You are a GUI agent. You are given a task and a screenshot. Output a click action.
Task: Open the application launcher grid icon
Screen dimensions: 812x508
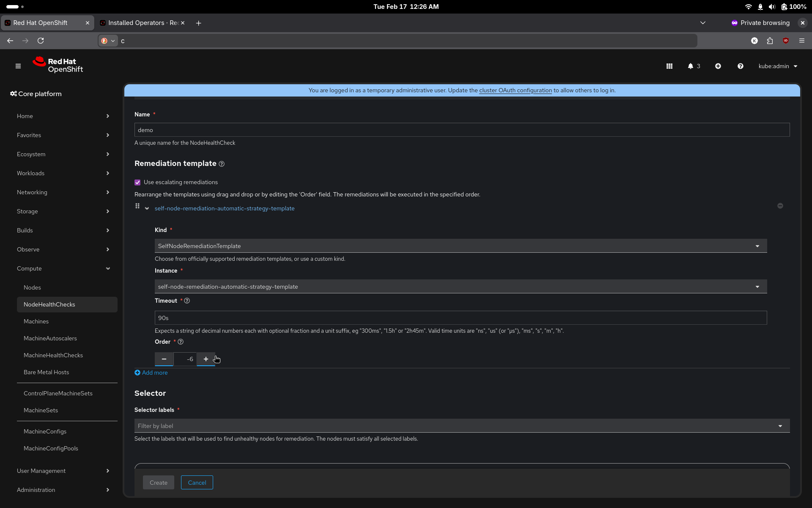[x=669, y=66]
